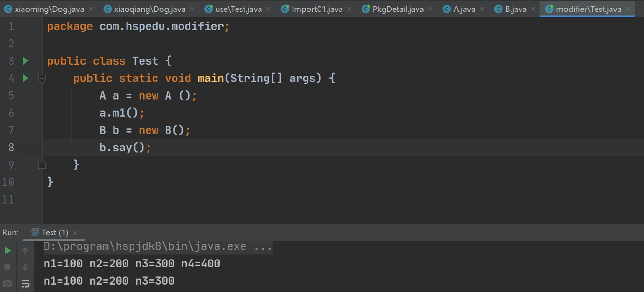Screen dimensions: 644x292
Task: Close the B.java tab
Action: (x=533, y=9)
